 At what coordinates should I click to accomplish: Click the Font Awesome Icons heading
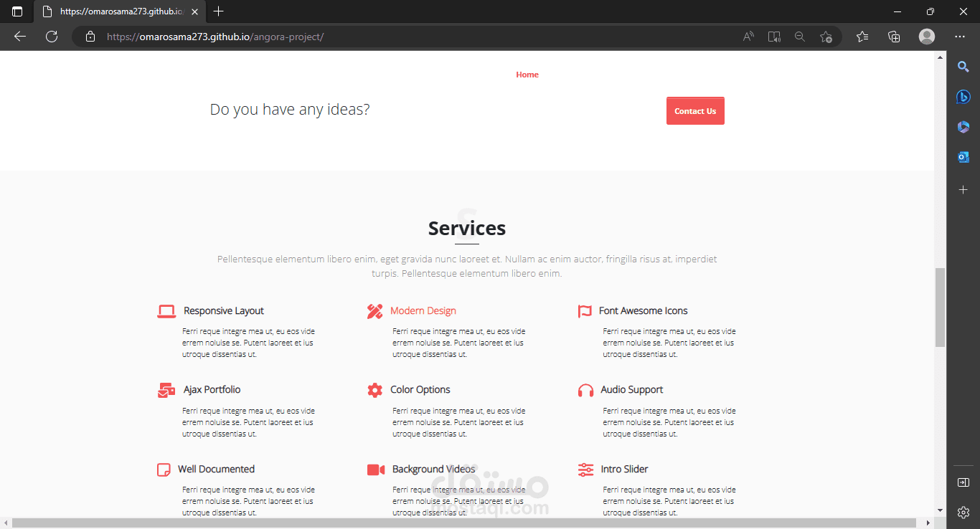(x=644, y=311)
